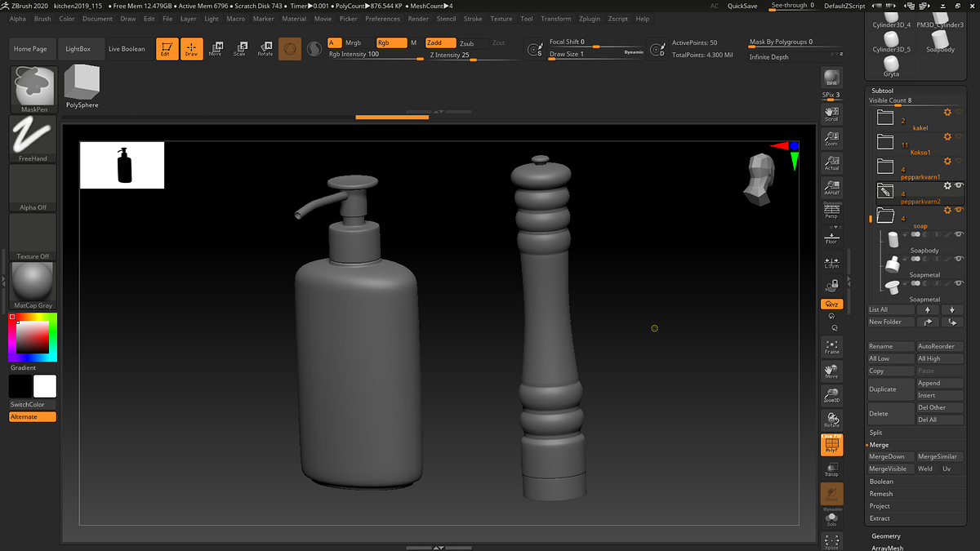This screenshot has width=980, height=551.
Task: Toggle L.Sym local symmetry
Action: [831, 262]
